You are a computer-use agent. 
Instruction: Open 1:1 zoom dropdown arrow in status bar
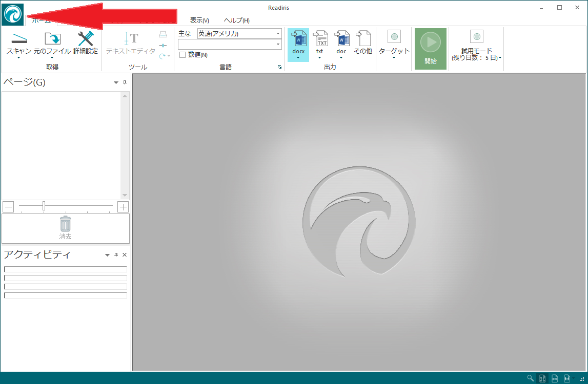(573, 378)
